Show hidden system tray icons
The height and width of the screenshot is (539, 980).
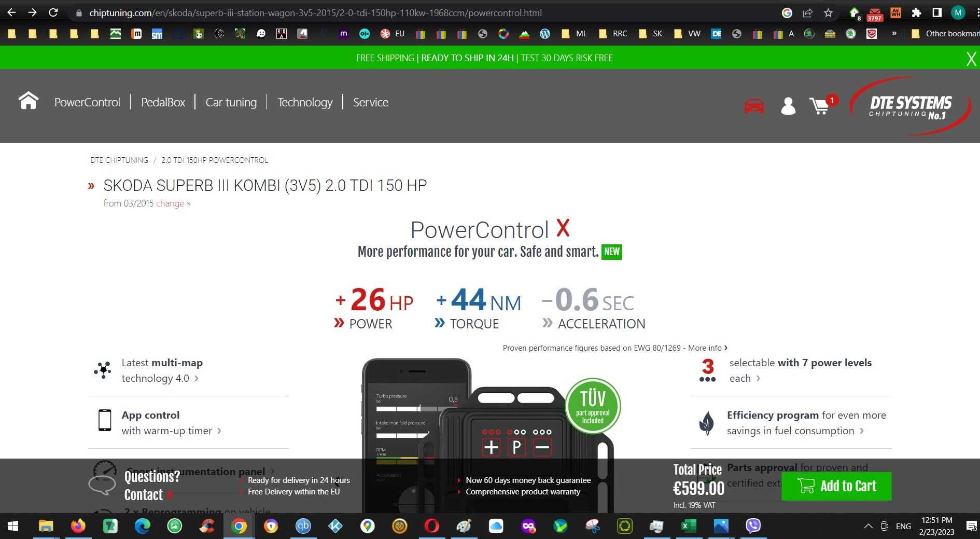868,527
